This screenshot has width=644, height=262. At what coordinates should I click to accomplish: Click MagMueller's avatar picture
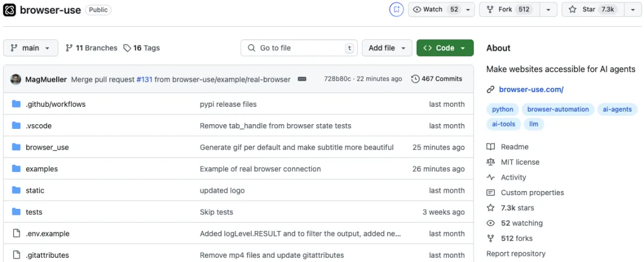pos(16,79)
